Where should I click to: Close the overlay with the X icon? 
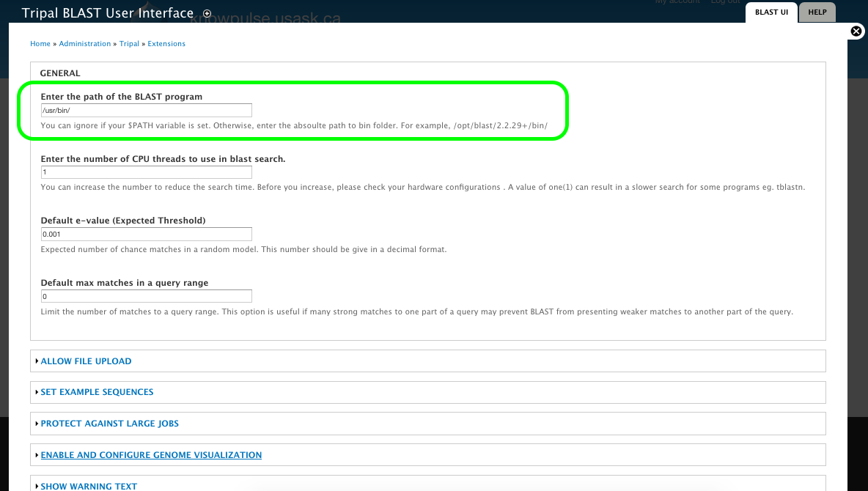coord(856,31)
